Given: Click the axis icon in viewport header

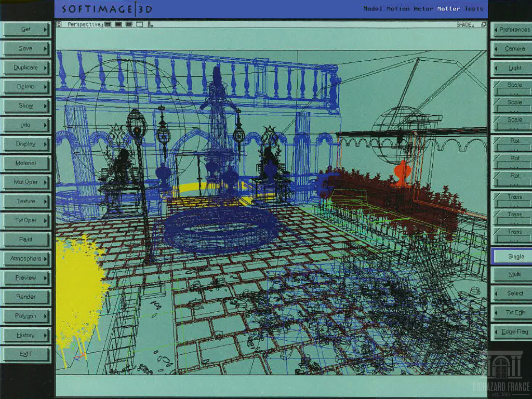Looking at the screenshot, I should point(150,24).
